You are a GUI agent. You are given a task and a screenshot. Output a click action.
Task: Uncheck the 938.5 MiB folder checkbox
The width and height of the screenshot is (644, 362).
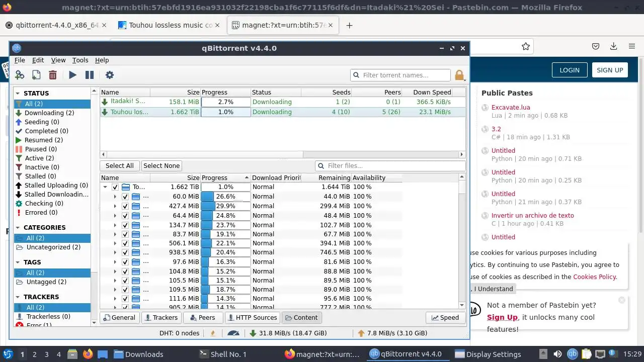pos(125,252)
